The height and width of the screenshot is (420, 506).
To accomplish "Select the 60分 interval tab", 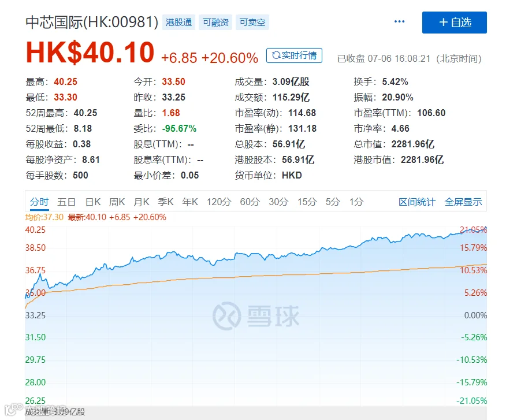I will [x=250, y=202].
